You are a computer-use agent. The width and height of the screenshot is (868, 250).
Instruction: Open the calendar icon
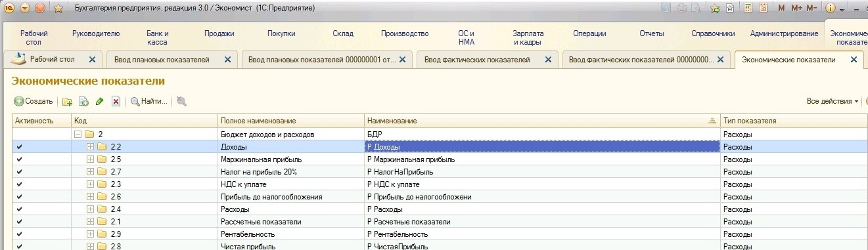(764, 9)
